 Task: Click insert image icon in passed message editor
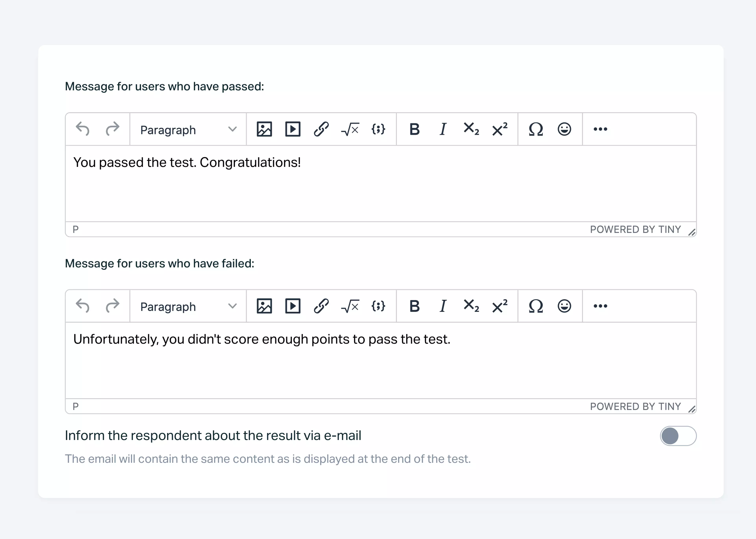[264, 129]
